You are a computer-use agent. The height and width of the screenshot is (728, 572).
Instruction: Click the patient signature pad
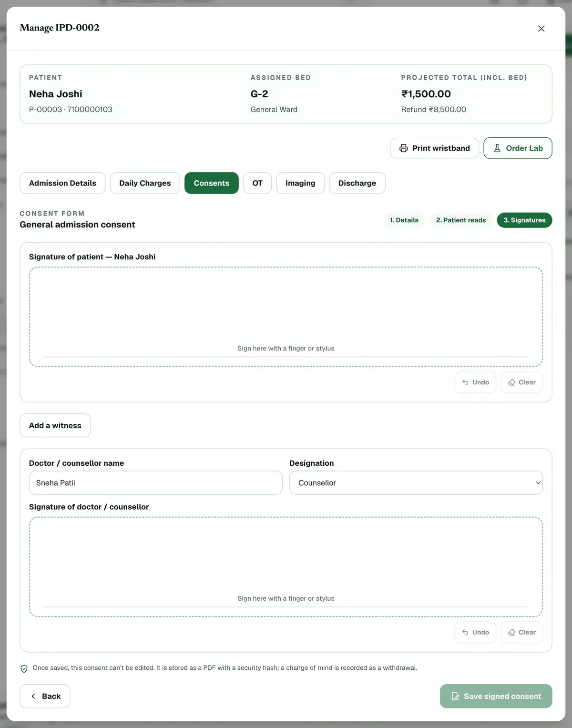point(286,317)
